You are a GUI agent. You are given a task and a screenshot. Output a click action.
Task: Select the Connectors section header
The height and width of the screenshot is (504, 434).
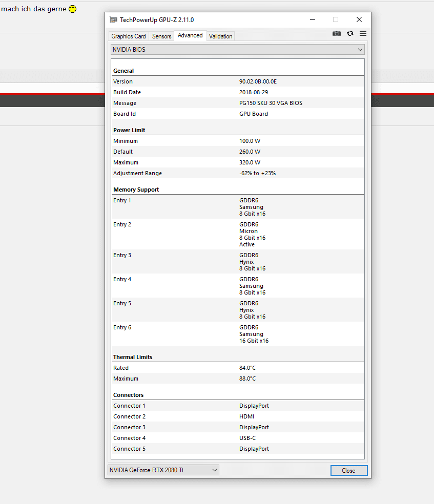click(x=128, y=395)
